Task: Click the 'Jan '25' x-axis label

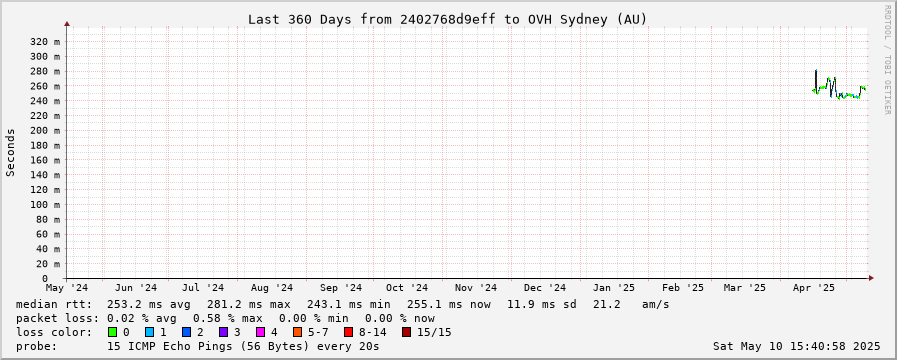Action: (x=613, y=287)
